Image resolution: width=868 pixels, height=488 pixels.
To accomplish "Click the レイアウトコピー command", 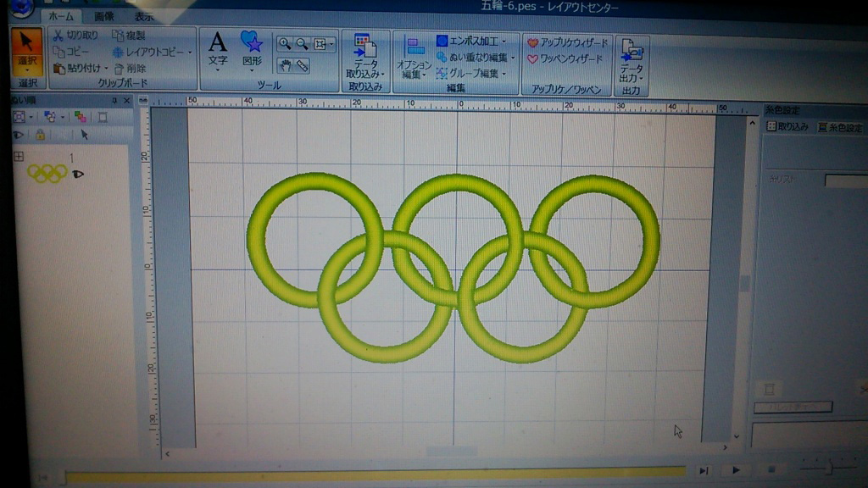I will pos(148,52).
